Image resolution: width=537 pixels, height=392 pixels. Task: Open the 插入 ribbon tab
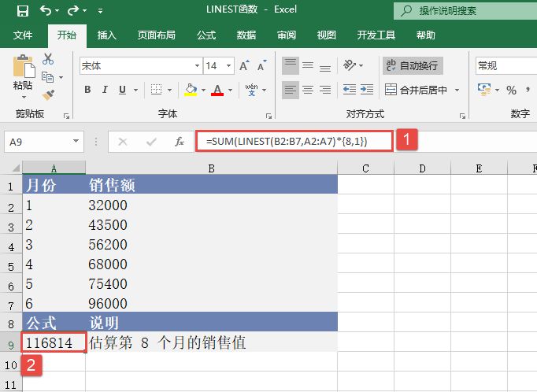click(x=106, y=35)
